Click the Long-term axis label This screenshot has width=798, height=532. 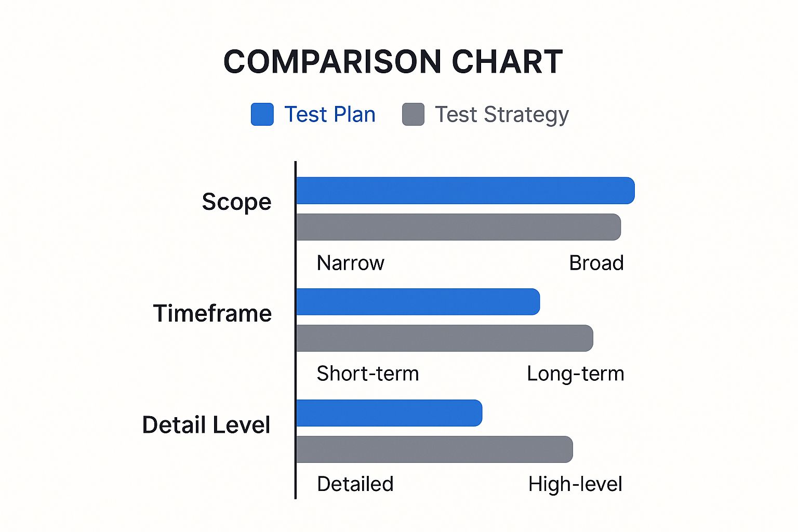(576, 374)
